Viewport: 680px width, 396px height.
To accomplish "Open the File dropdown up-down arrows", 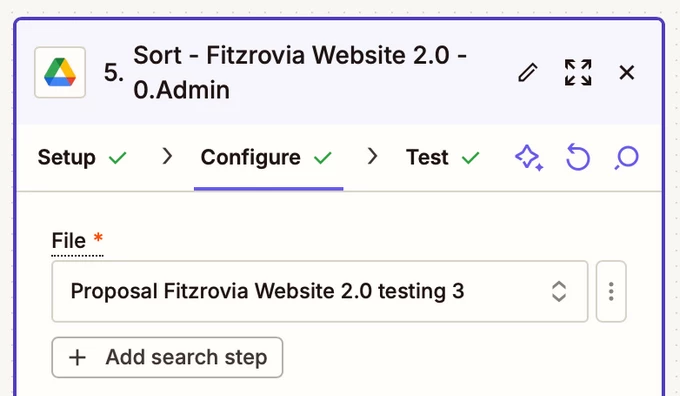I will (559, 291).
